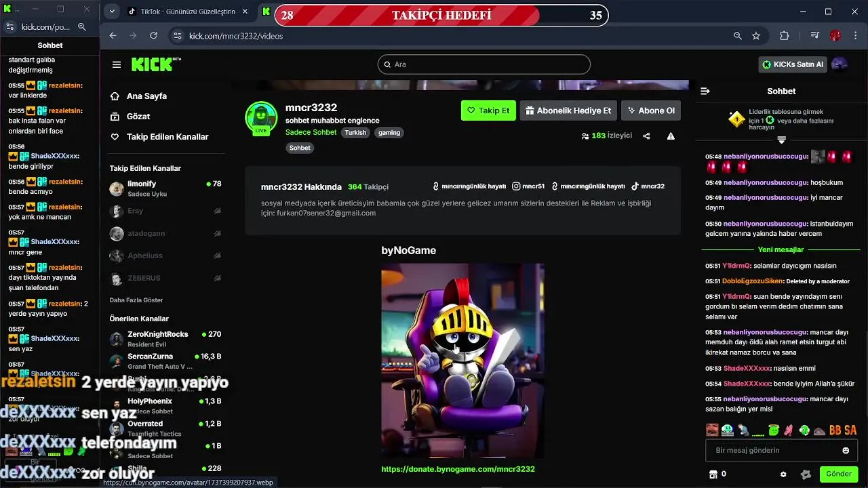This screenshot has height=488, width=868.
Task: Open the mncr32 TikTok link
Action: click(x=648, y=186)
